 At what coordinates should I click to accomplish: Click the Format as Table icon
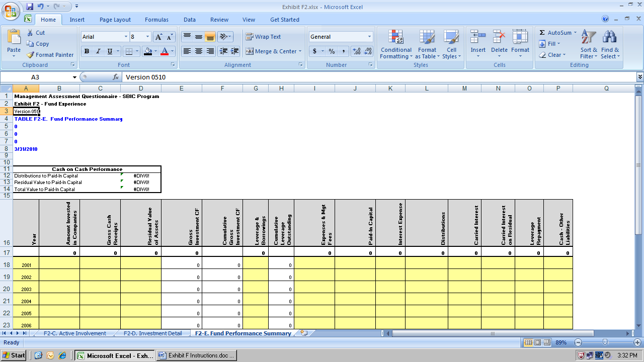427,38
